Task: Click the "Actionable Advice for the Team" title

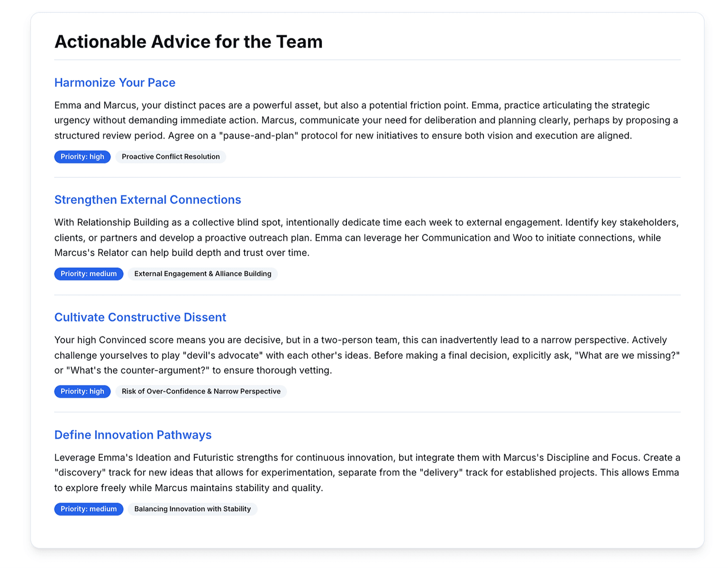Action: click(x=188, y=42)
